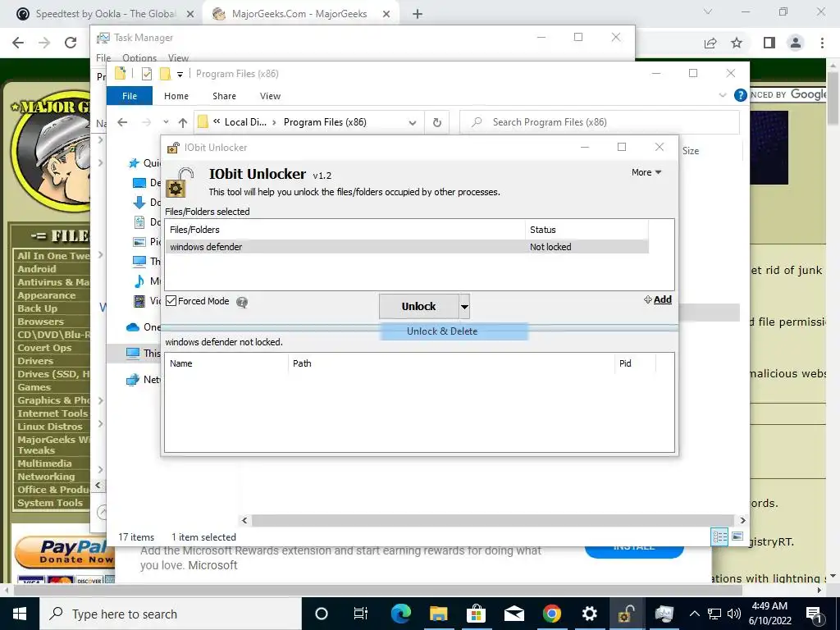Click IObit Unlocker padlock logo icon
The image size is (840, 630).
point(180,183)
